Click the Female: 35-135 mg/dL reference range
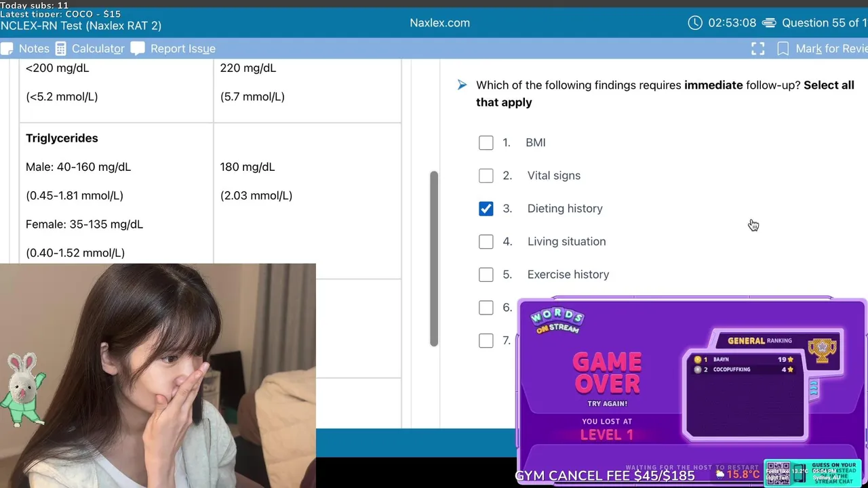This screenshot has height=488, width=868. pyautogui.click(x=84, y=224)
